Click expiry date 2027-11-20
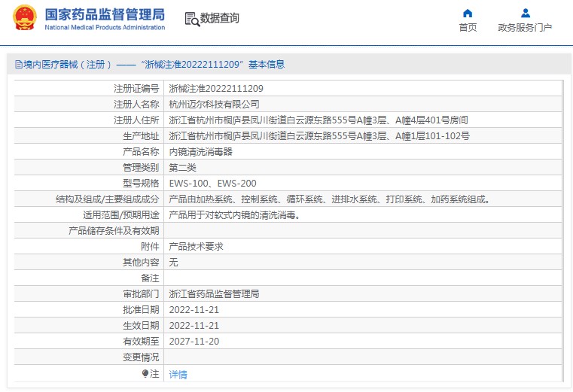The width and height of the screenshot is (573, 392). [x=194, y=342]
